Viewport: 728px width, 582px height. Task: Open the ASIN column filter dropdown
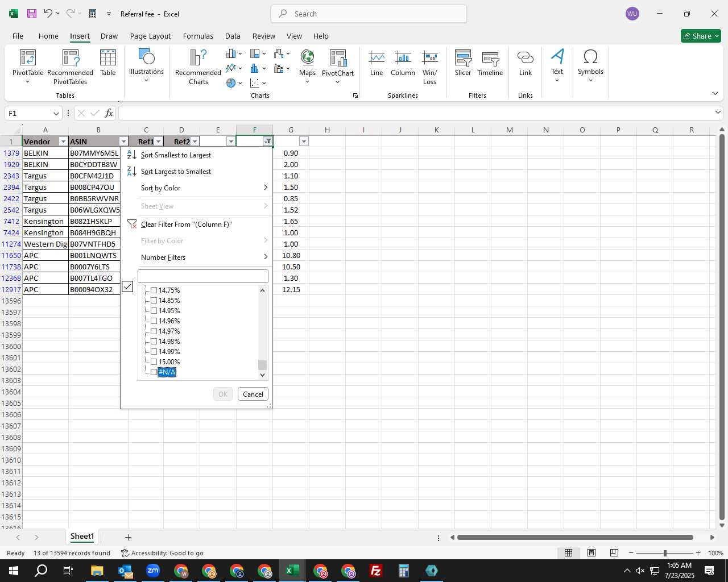123,142
